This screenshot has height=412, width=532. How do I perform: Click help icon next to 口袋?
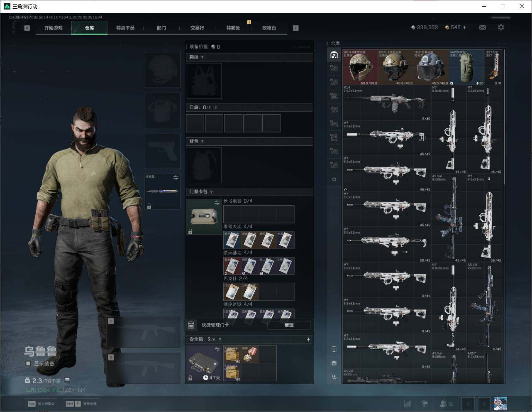pos(215,108)
